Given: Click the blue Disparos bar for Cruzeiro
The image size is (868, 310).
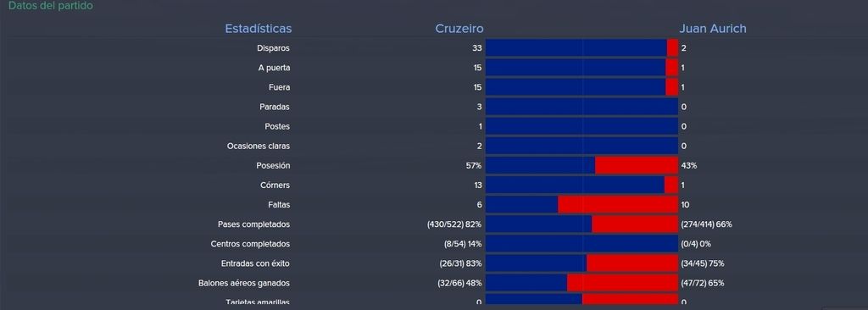Looking at the screenshot, I should tap(576, 48).
